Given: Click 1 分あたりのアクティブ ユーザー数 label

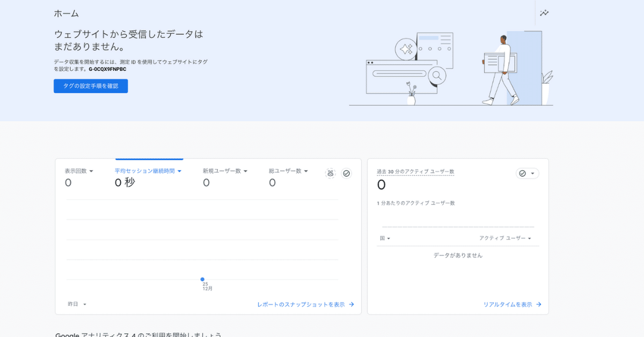Looking at the screenshot, I should [416, 203].
